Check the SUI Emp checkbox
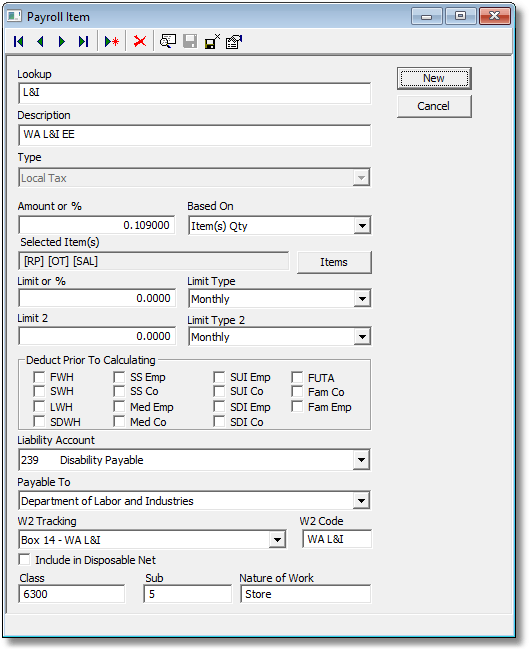This screenshot has height=652, width=530. 219,377
